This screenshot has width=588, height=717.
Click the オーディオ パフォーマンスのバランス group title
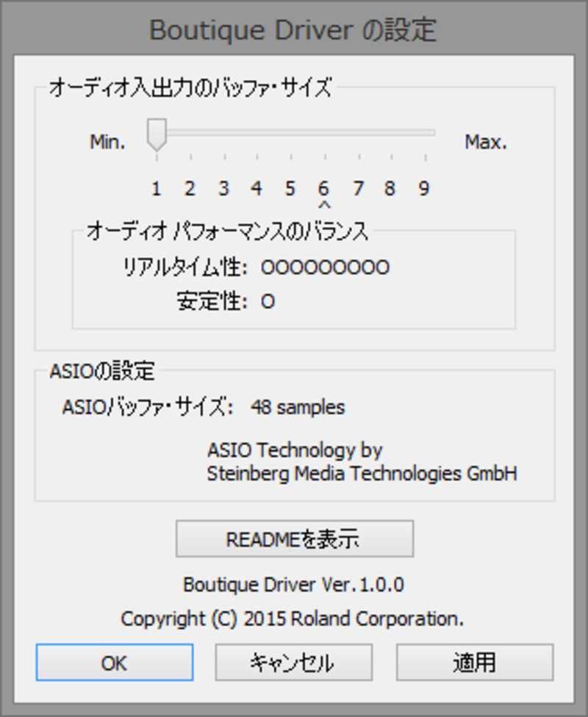pyautogui.click(x=227, y=231)
